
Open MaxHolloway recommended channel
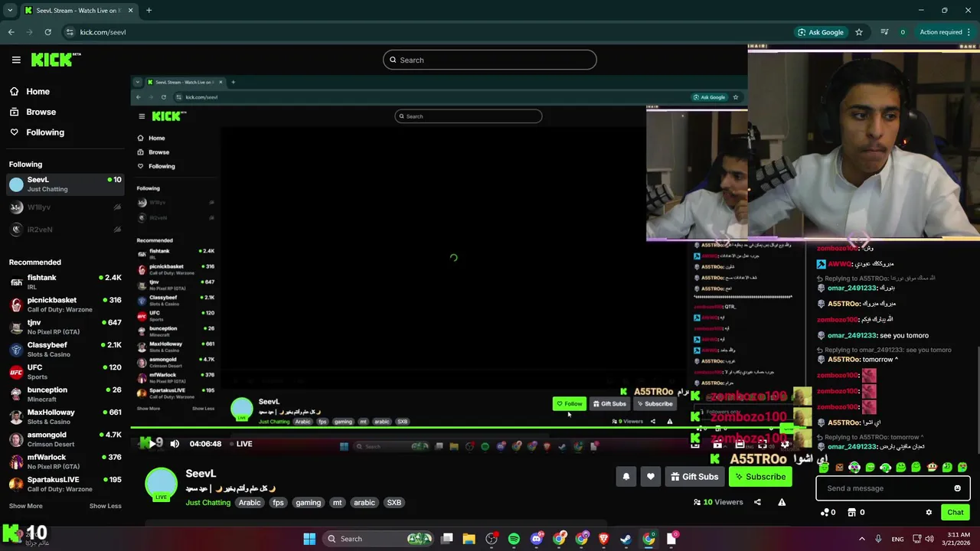(64, 416)
